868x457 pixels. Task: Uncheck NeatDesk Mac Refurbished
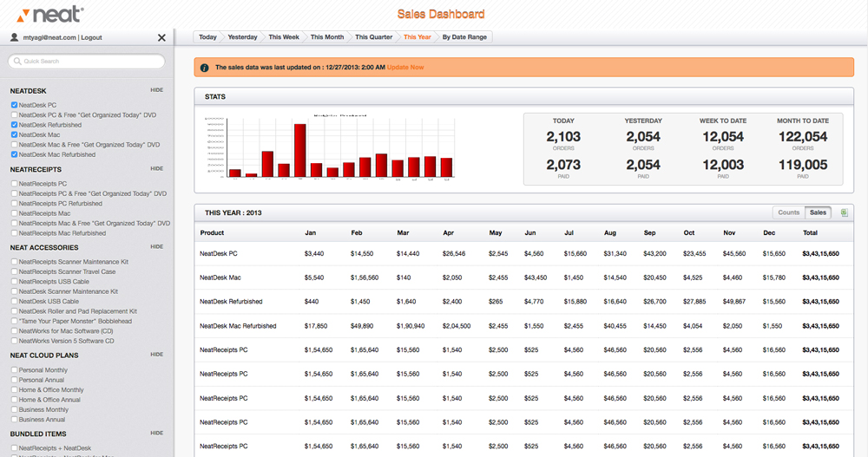point(14,154)
